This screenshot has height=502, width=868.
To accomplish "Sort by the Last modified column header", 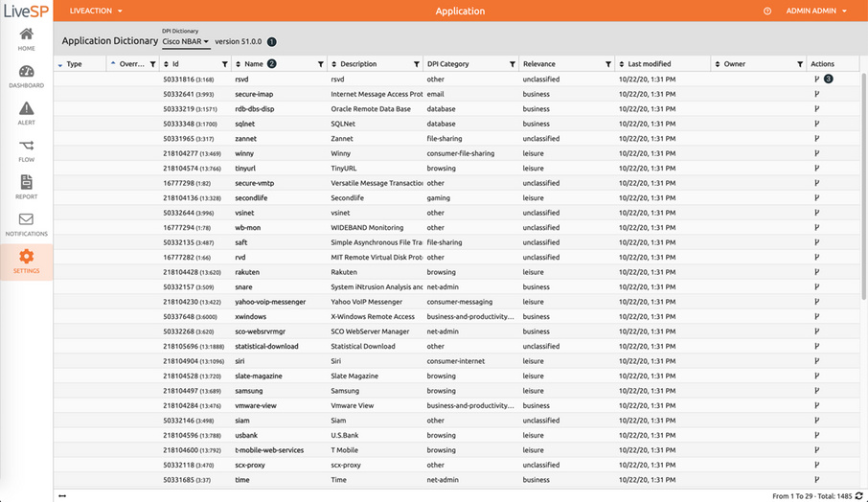I will pyautogui.click(x=649, y=64).
